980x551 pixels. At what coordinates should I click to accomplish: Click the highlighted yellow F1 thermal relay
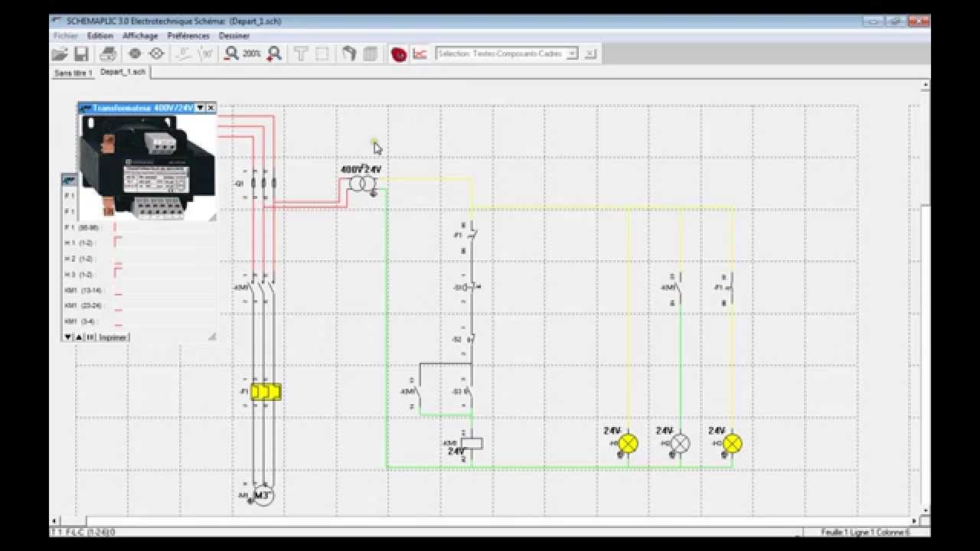(266, 392)
